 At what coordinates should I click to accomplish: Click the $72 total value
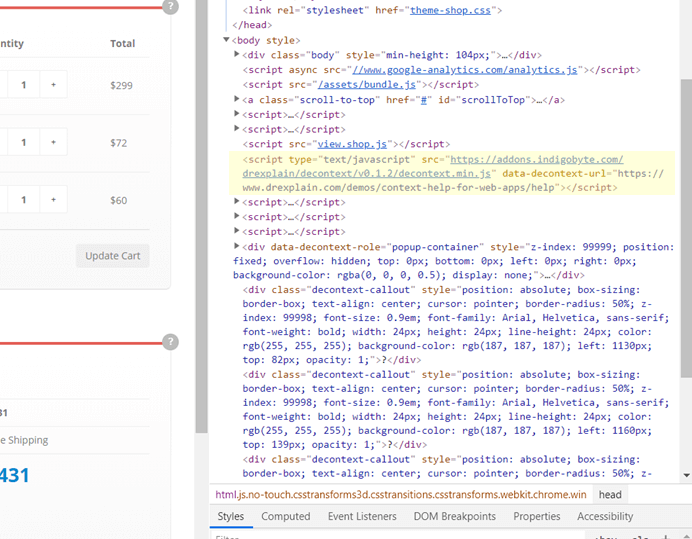119,143
